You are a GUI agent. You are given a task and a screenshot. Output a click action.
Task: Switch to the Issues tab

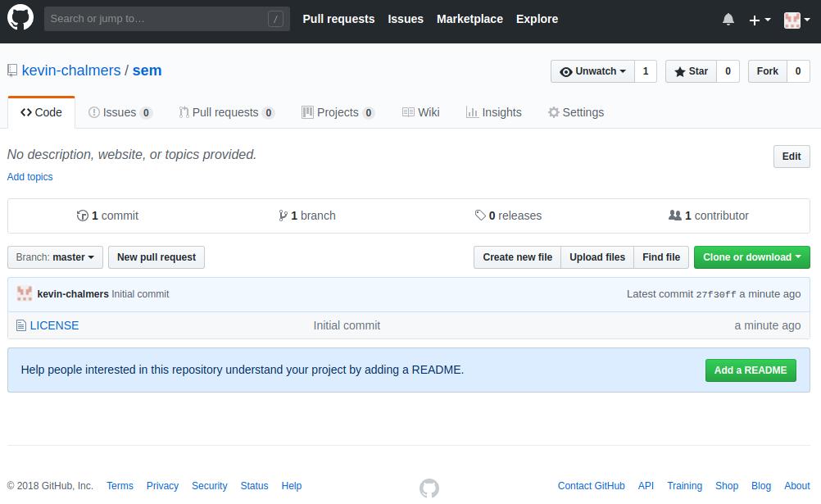tap(120, 112)
